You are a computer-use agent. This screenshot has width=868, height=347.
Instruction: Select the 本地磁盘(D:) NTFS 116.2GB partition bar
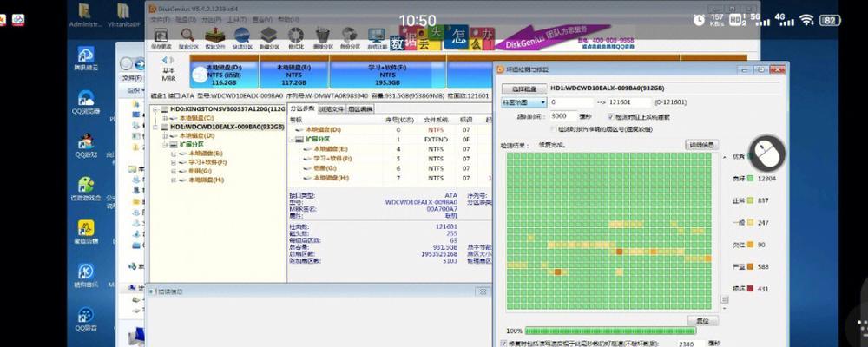[224, 75]
